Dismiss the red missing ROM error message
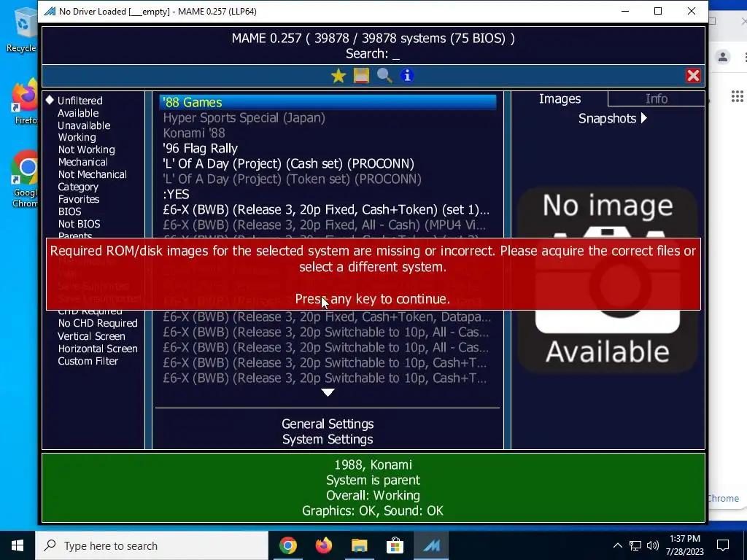Screen dimensions: 747x560 click(x=373, y=274)
